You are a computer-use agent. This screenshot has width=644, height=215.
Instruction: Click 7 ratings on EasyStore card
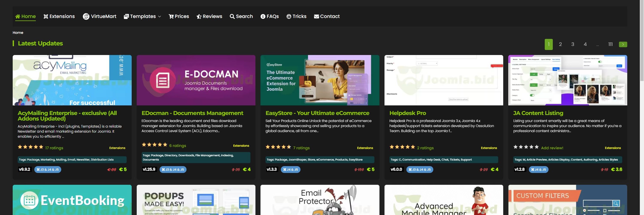301,148
